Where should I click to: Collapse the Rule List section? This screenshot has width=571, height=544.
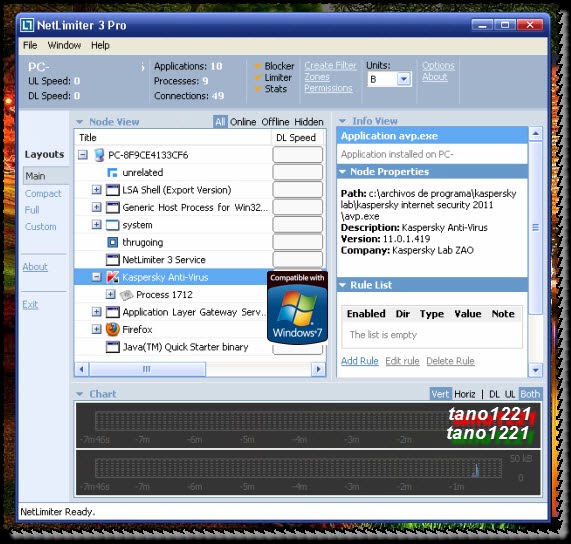[x=342, y=285]
